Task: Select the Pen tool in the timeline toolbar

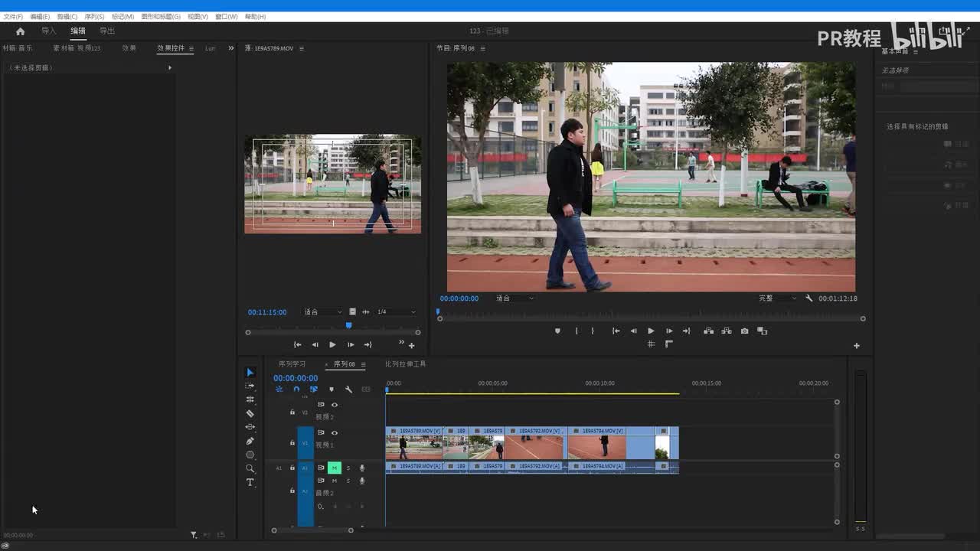Action: [x=250, y=441]
